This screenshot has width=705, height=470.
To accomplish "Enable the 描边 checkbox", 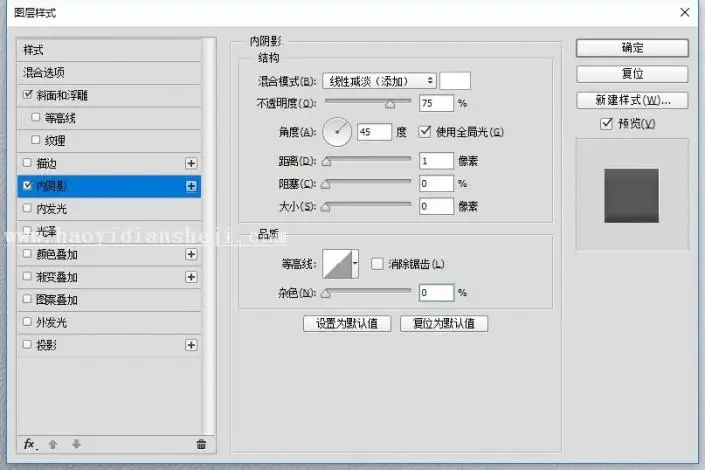I will [x=27, y=162].
